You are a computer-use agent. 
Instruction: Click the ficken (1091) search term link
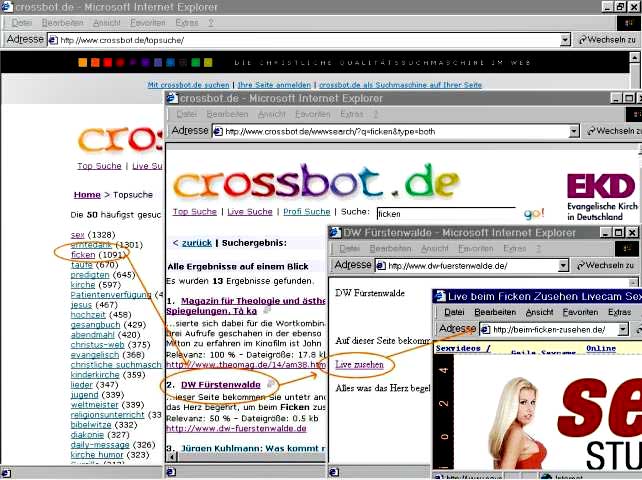tap(83, 255)
